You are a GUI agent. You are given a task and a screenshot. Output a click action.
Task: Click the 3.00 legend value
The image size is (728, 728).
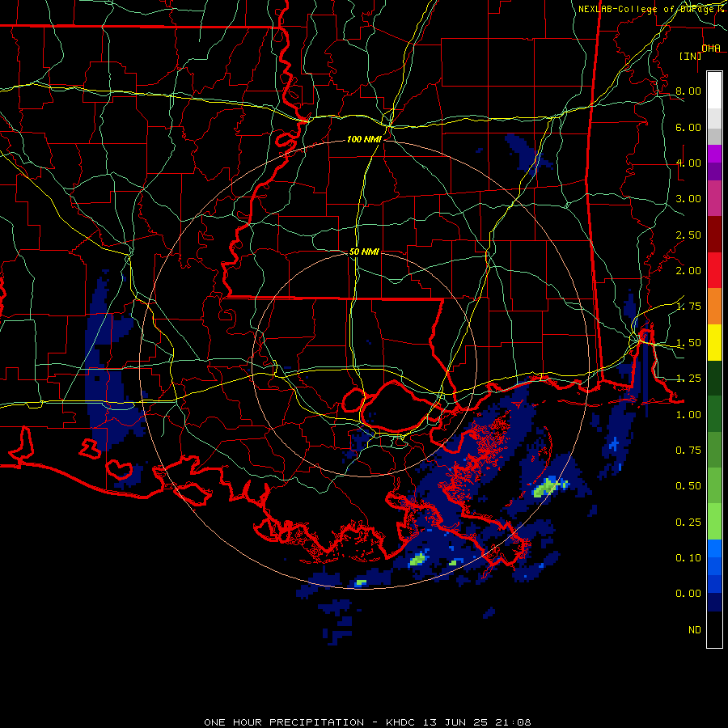[688, 199]
